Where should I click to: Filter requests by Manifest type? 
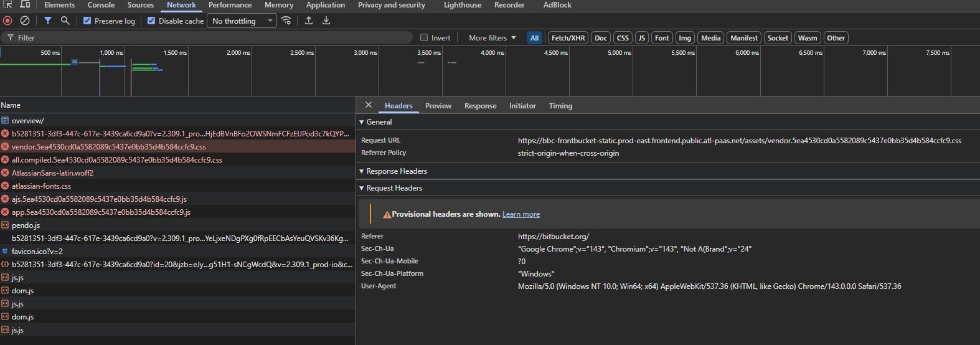click(744, 38)
